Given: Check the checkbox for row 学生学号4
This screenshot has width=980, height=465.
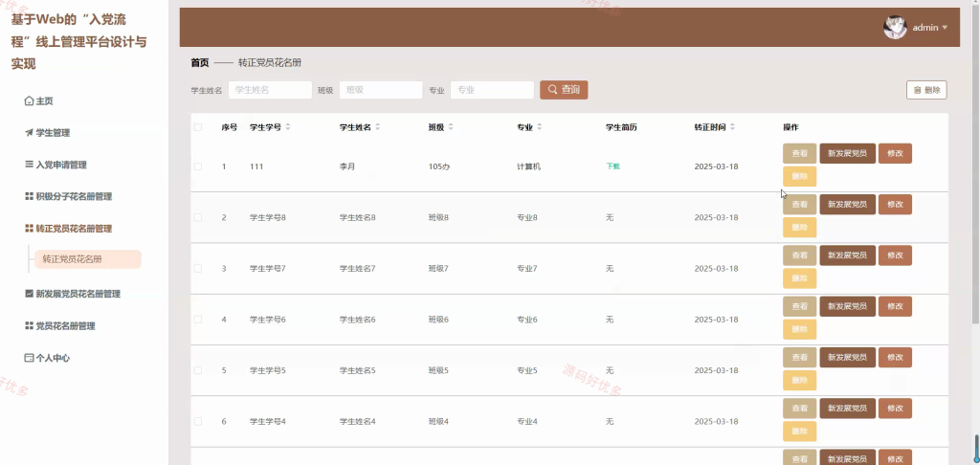Looking at the screenshot, I should click(197, 421).
